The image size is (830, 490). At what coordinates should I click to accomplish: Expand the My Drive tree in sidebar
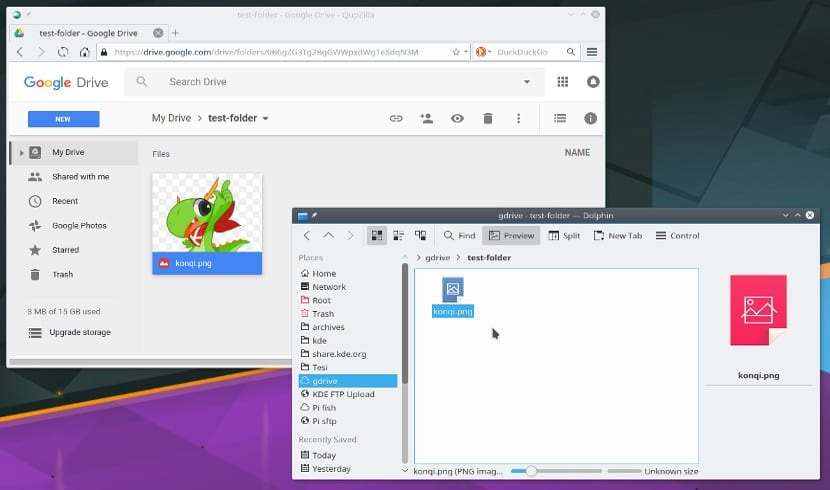click(21, 152)
